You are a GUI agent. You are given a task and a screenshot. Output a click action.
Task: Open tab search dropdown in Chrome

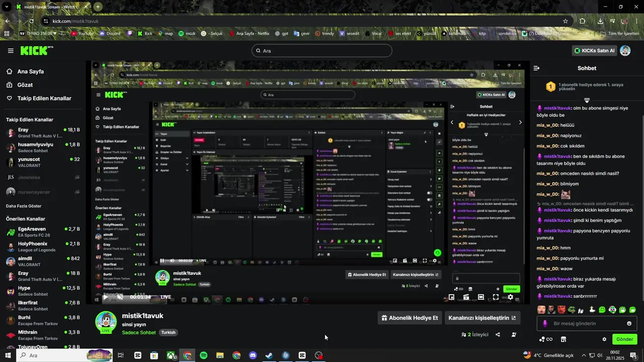pos(7,7)
